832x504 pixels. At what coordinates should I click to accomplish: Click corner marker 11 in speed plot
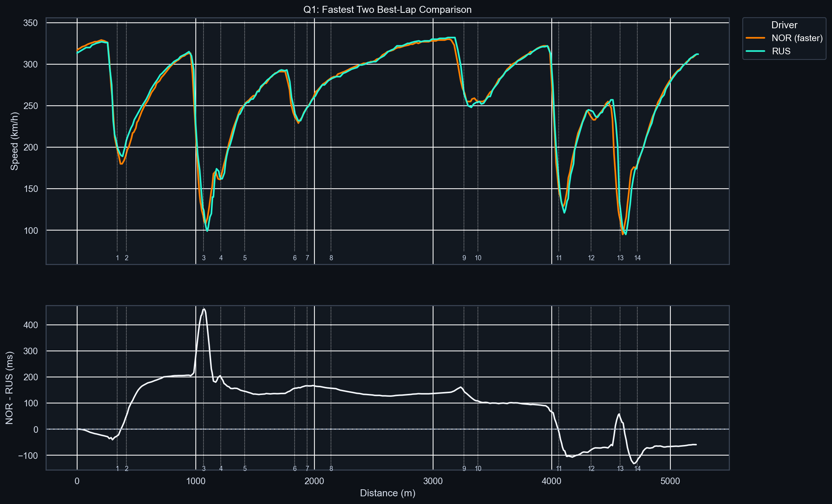click(x=559, y=258)
